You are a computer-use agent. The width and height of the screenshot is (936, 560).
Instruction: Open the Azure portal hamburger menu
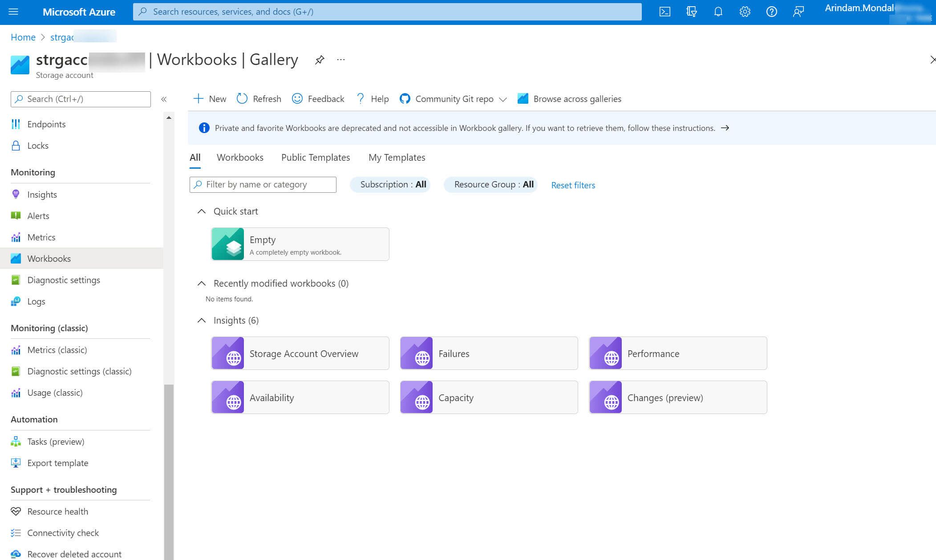(13, 12)
